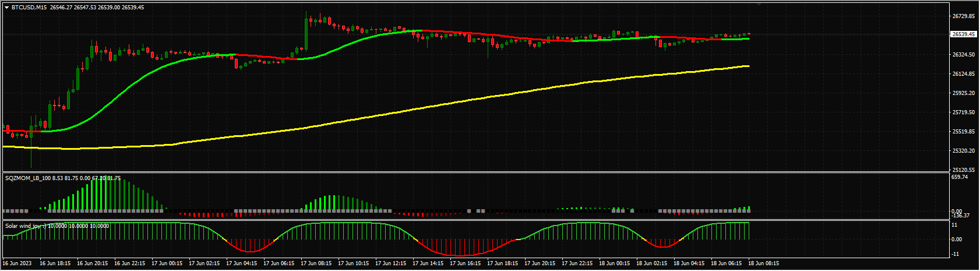Click the 25519.85 price scale value
The height and width of the screenshot is (271, 980).
(x=964, y=132)
